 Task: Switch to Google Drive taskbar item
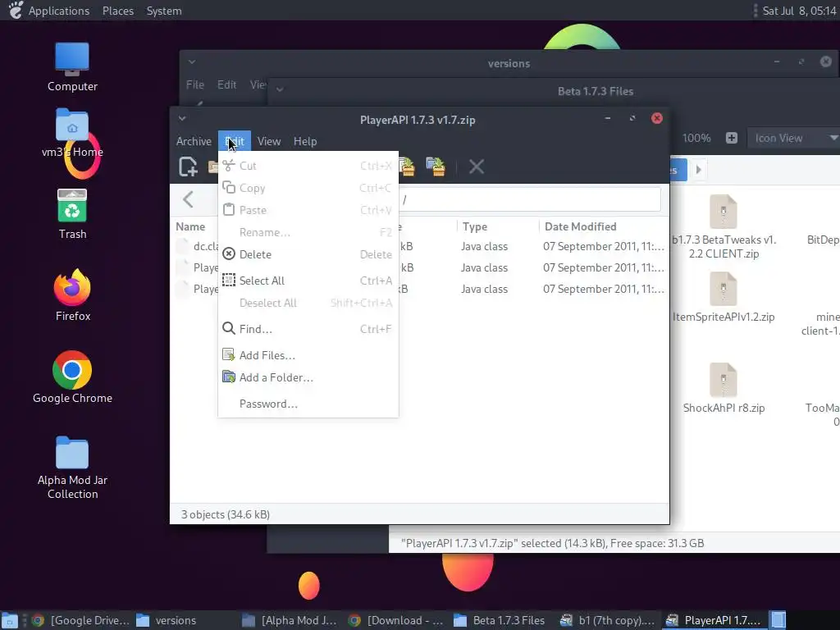coord(80,620)
